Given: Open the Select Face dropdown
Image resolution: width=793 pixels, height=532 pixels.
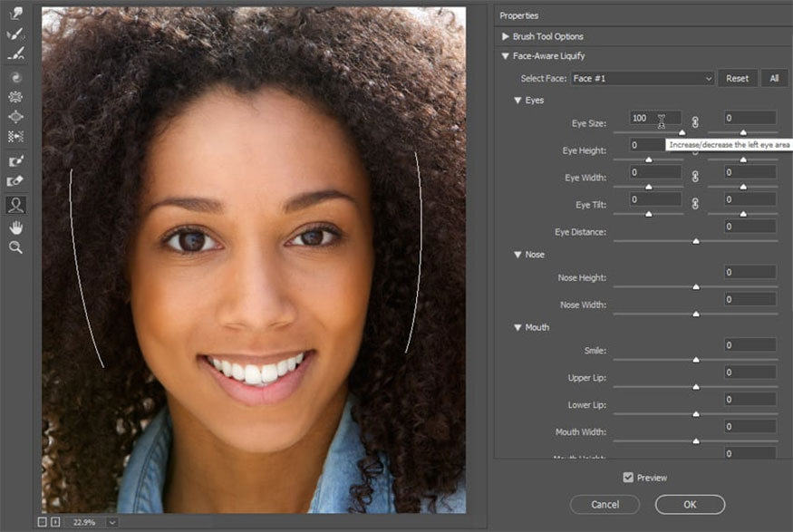Looking at the screenshot, I should click(643, 78).
